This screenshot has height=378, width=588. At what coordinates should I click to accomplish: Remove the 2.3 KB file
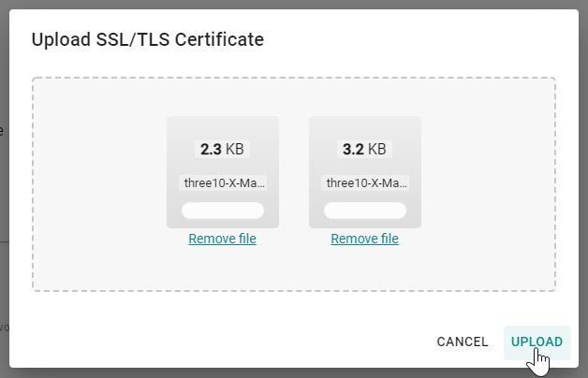tap(222, 239)
